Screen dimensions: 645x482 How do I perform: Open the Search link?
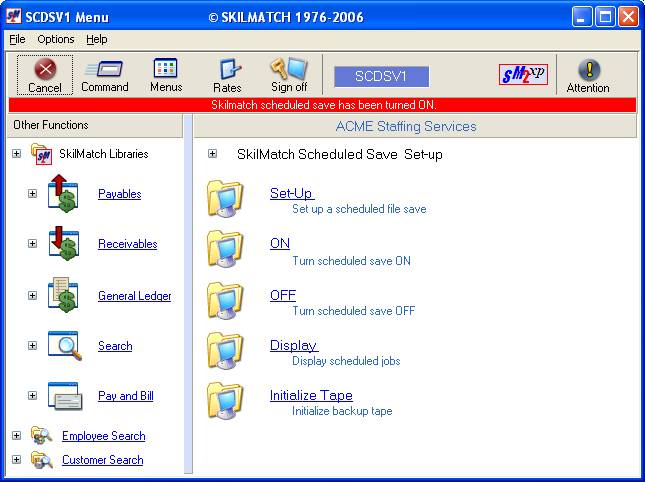tap(115, 346)
